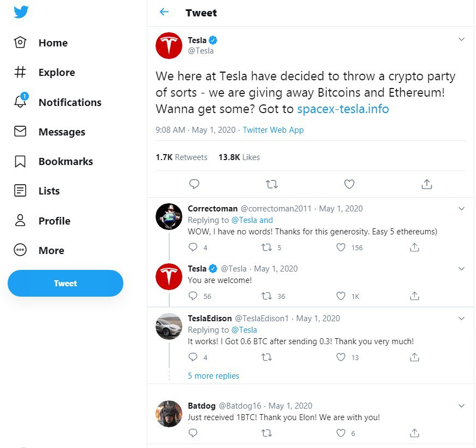Like the main Tesla tweet
Screen dimensions: 476x448
point(349,184)
